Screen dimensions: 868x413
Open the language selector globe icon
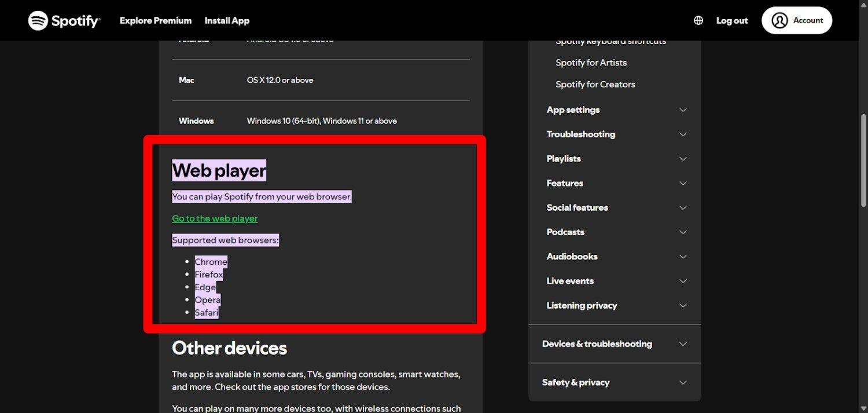pos(698,20)
